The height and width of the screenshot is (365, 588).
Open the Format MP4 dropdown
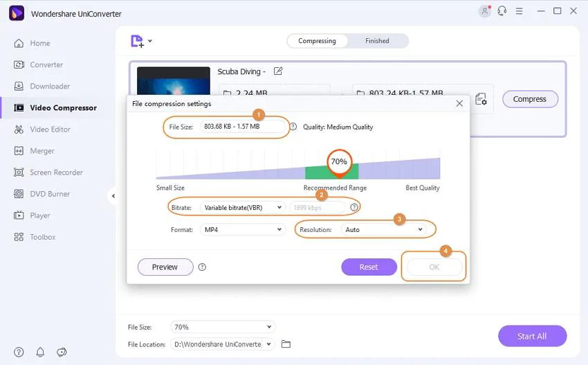243,230
